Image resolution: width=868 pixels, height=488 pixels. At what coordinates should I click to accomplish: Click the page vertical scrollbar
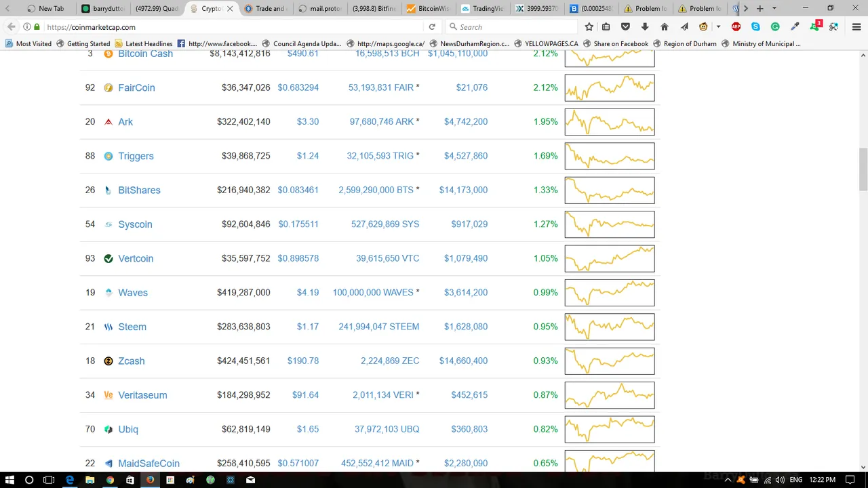863,169
